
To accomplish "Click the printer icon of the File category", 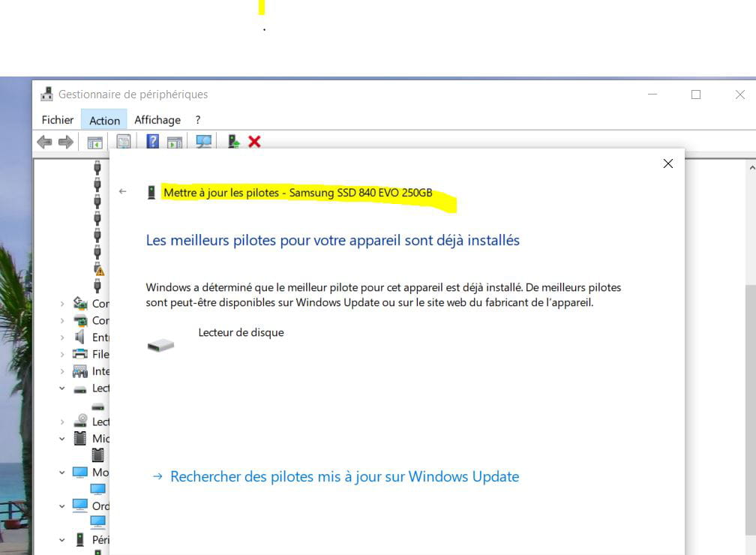I will pos(80,354).
